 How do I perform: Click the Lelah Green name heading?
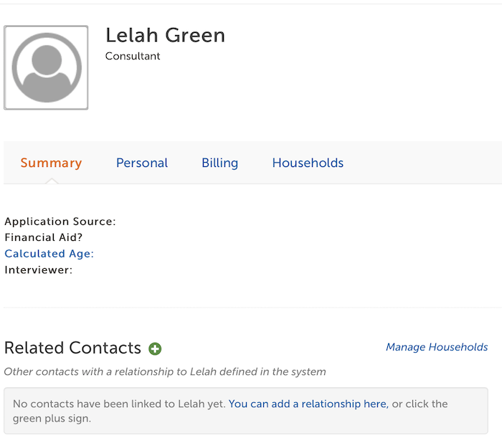pos(165,35)
